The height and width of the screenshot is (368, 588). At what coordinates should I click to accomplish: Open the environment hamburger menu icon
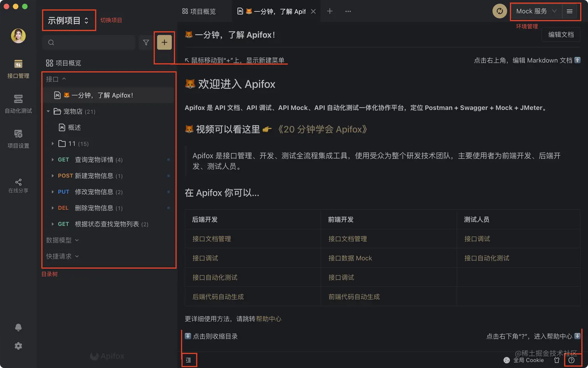[x=570, y=11]
